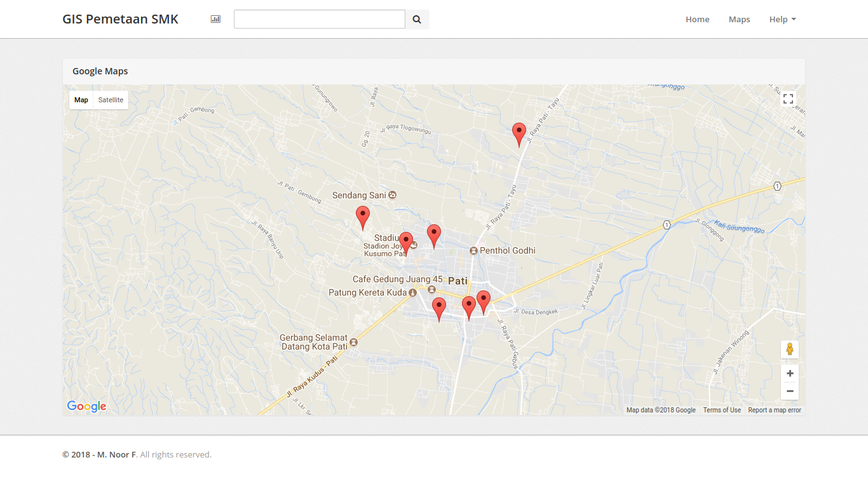Zoom out using the minus icon
The image size is (868, 488).
[790, 391]
